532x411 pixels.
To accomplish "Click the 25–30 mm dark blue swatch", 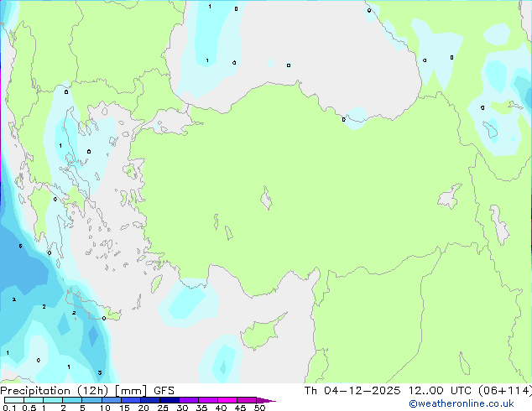I will (x=170, y=400).
